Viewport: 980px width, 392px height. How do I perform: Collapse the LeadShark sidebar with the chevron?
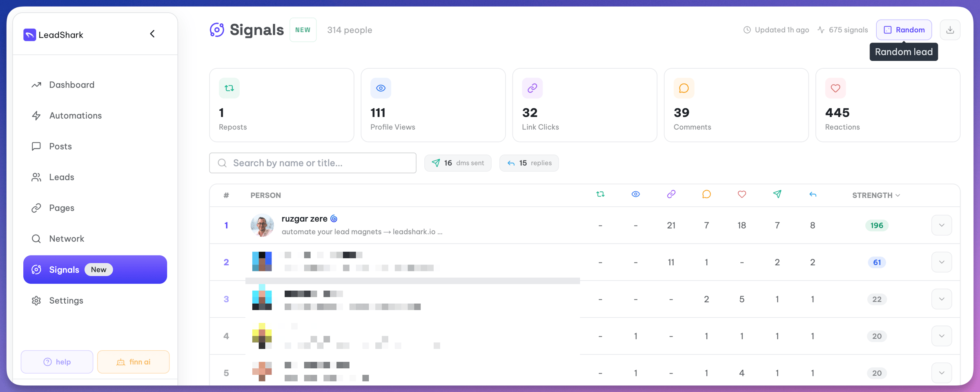click(152, 34)
